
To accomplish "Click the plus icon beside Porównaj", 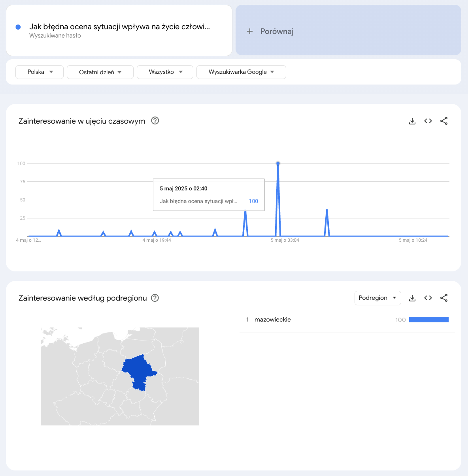I will tap(250, 31).
